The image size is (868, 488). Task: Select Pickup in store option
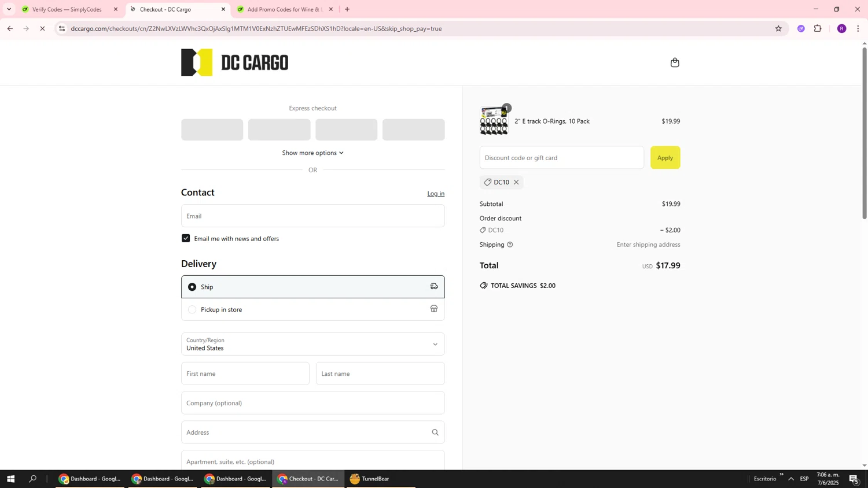(312, 309)
